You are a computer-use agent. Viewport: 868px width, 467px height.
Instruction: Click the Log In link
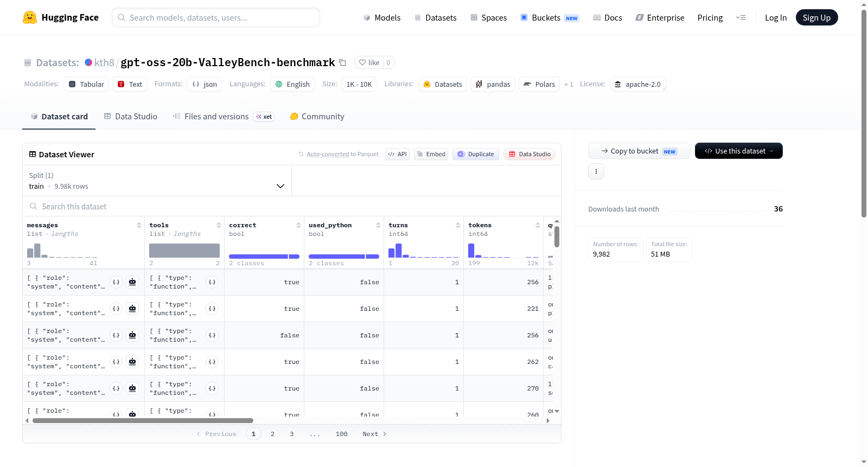pyautogui.click(x=776, y=17)
